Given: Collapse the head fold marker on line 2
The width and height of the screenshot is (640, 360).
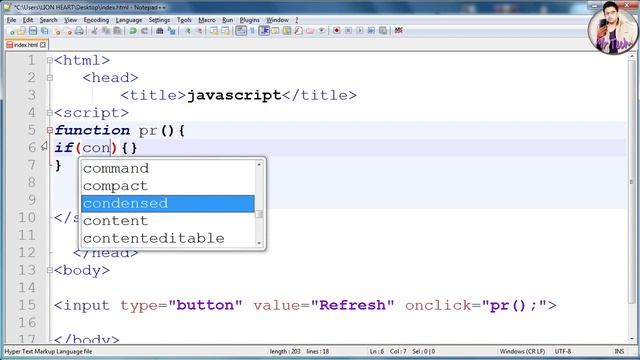Looking at the screenshot, I should [x=49, y=78].
